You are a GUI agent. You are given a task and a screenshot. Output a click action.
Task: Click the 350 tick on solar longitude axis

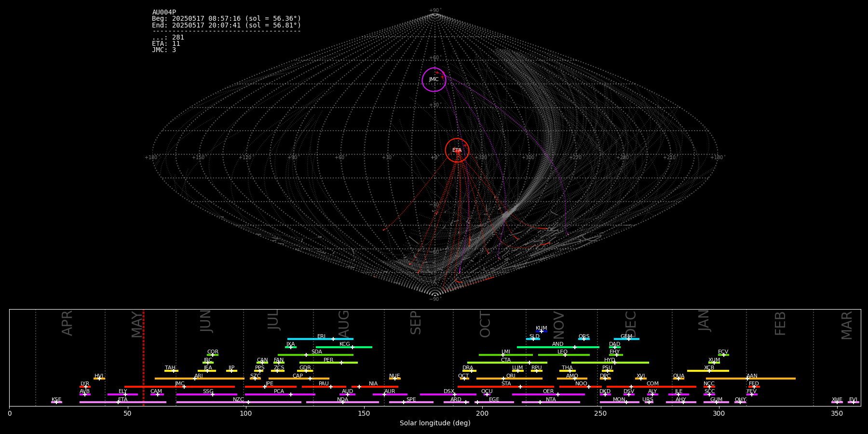click(837, 413)
